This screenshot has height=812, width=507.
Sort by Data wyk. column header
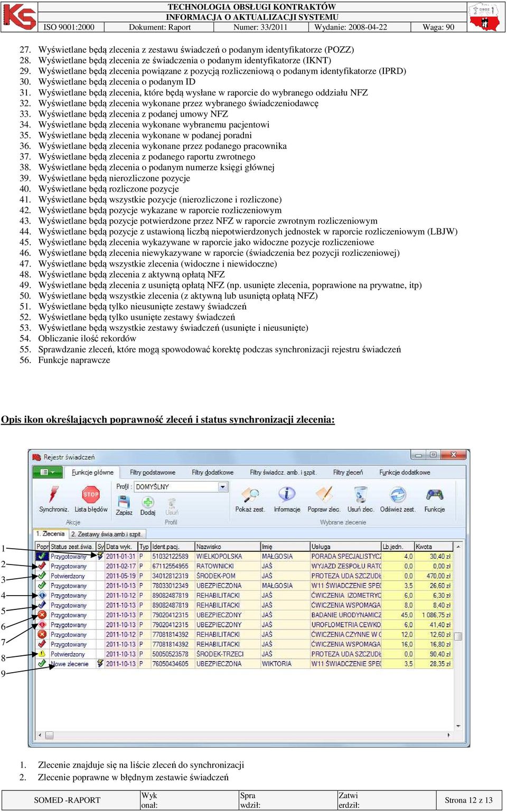point(121,547)
